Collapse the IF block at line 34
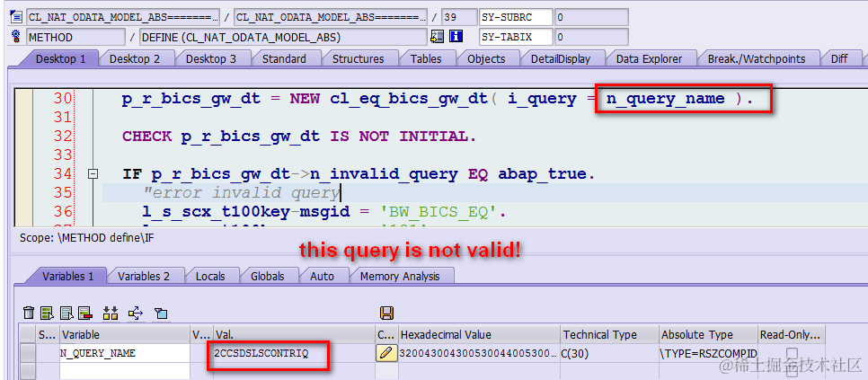Viewport: 868px width, 380px height. coord(93,174)
